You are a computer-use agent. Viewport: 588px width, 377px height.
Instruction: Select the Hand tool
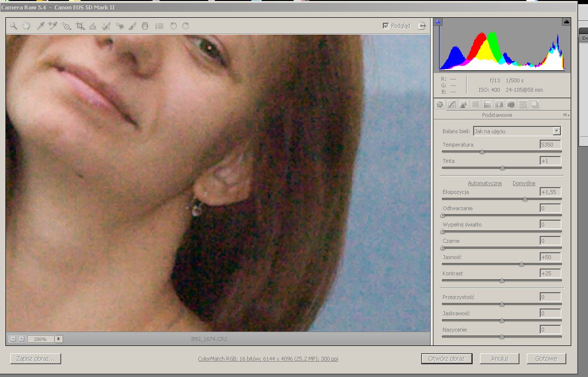pos(26,26)
